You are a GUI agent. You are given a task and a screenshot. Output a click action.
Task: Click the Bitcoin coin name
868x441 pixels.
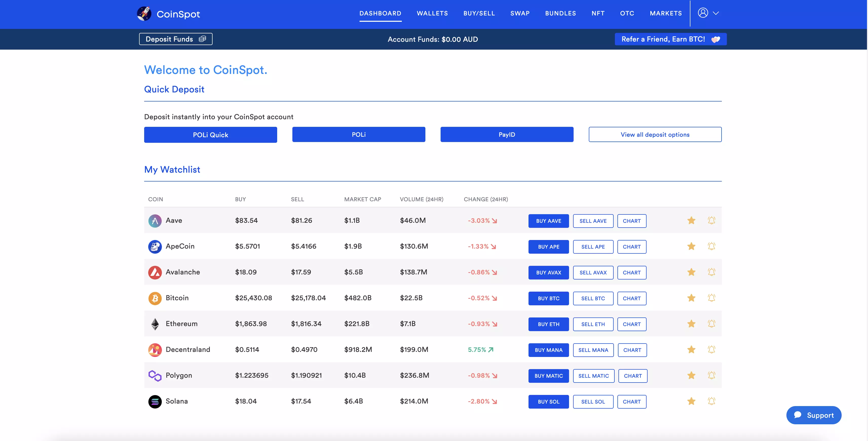pyautogui.click(x=177, y=298)
